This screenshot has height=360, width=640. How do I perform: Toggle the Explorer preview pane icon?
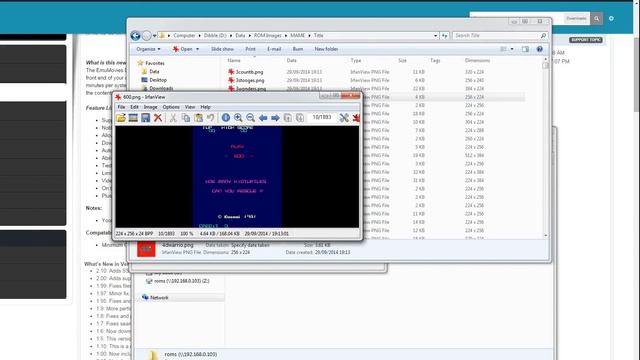(x=525, y=49)
